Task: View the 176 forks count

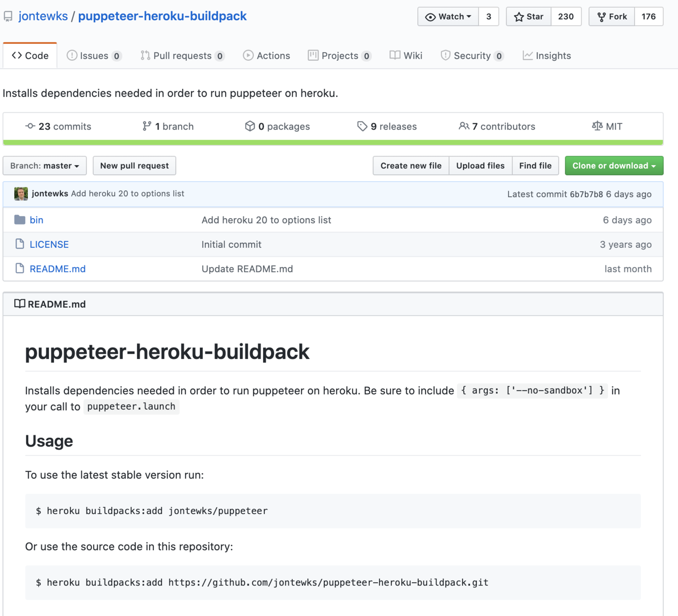Action: (648, 16)
